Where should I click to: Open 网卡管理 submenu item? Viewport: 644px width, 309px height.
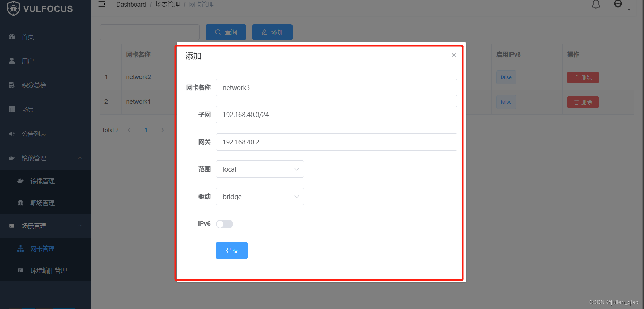click(x=45, y=249)
